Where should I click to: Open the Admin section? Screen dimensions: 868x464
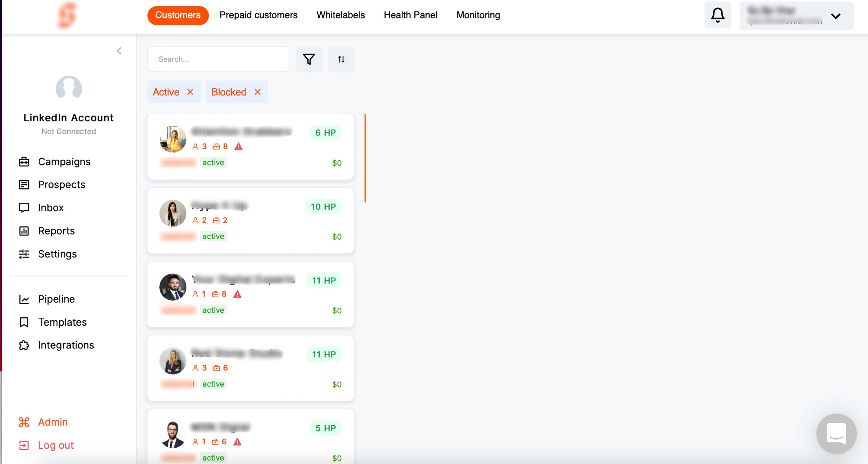tap(53, 422)
